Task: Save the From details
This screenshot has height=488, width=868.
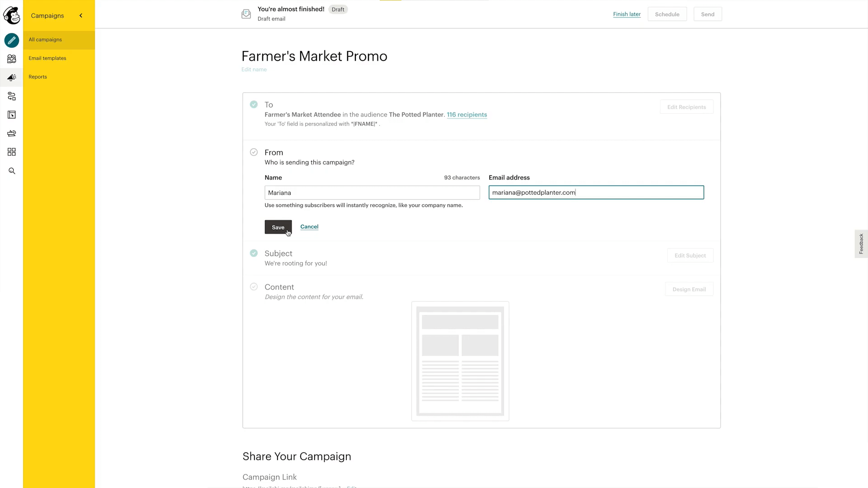Action: point(278,227)
